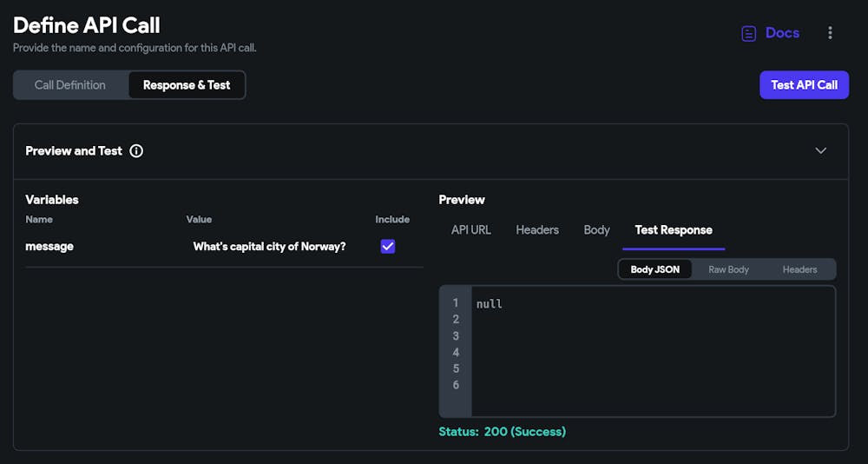Select the Response & Test tab
The width and height of the screenshot is (868, 464).
(x=187, y=85)
